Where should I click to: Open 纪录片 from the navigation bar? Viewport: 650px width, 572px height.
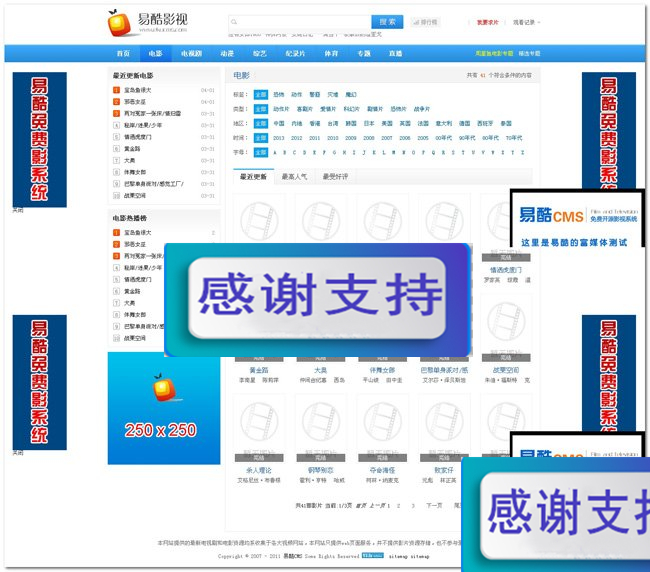(x=295, y=53)
